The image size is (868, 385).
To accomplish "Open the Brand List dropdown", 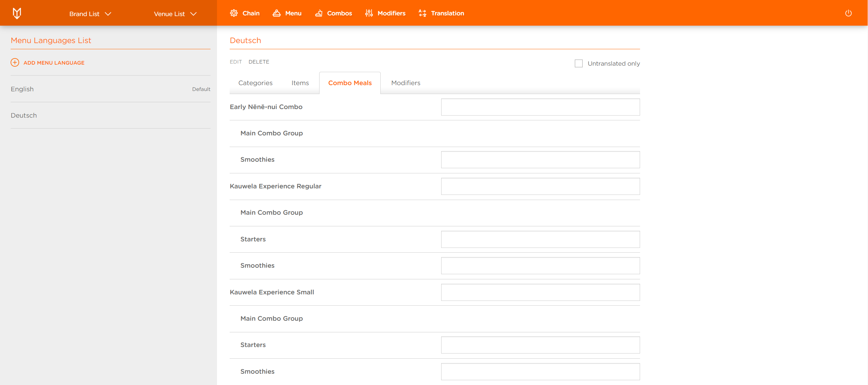I will click(x=90, y=14).
